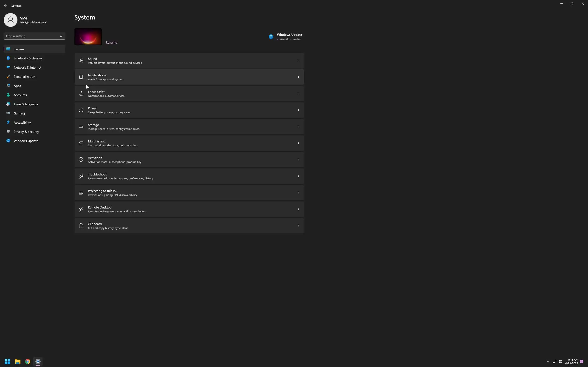Expand Remote Desktop with right chevron
The height and width of the screenshot is (367, 588).
pyautogui.click(x=298, y=209)
